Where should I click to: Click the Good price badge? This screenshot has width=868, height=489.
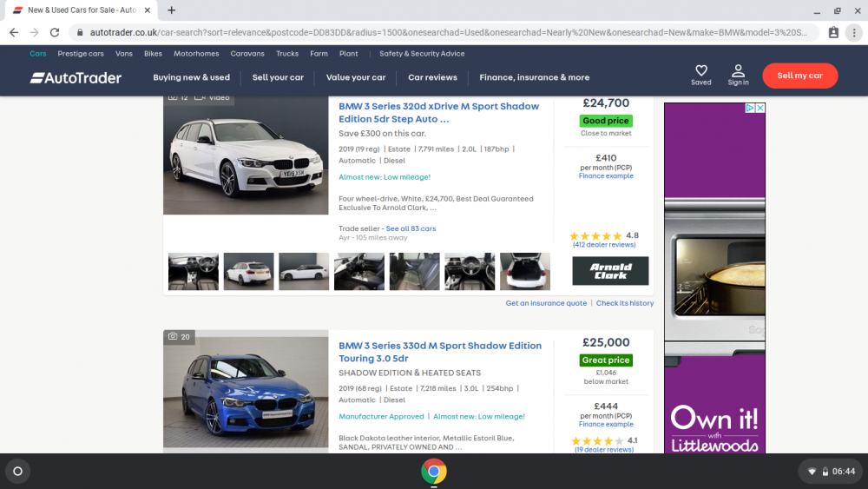(x=606, y=121)
